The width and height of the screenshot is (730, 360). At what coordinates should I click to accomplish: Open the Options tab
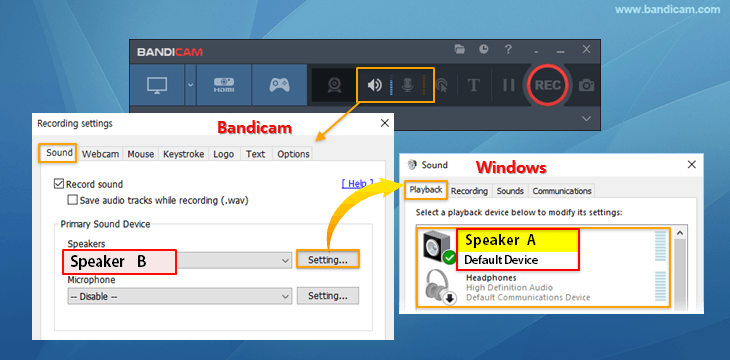click(x=293, y=154)
